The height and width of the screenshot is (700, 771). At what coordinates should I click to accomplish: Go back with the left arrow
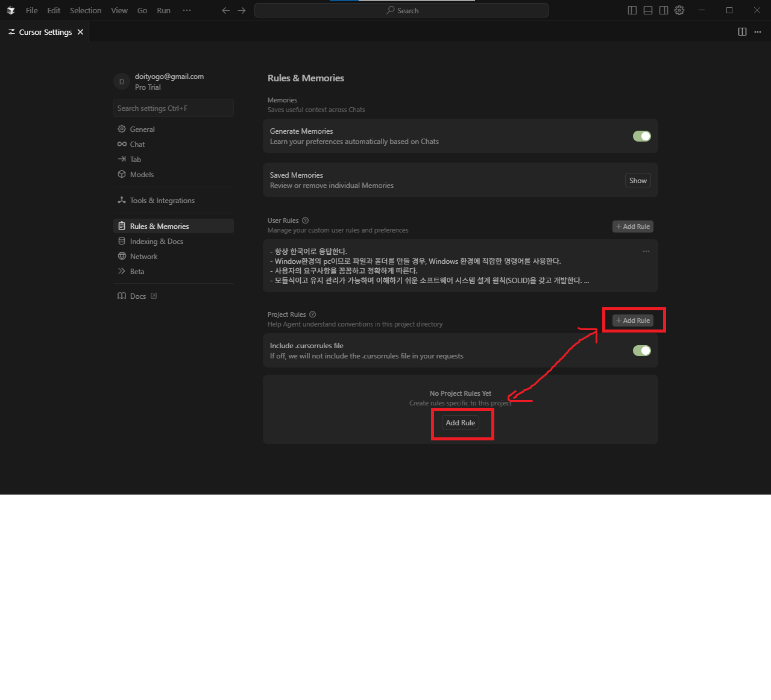click(x=226, y=10)
